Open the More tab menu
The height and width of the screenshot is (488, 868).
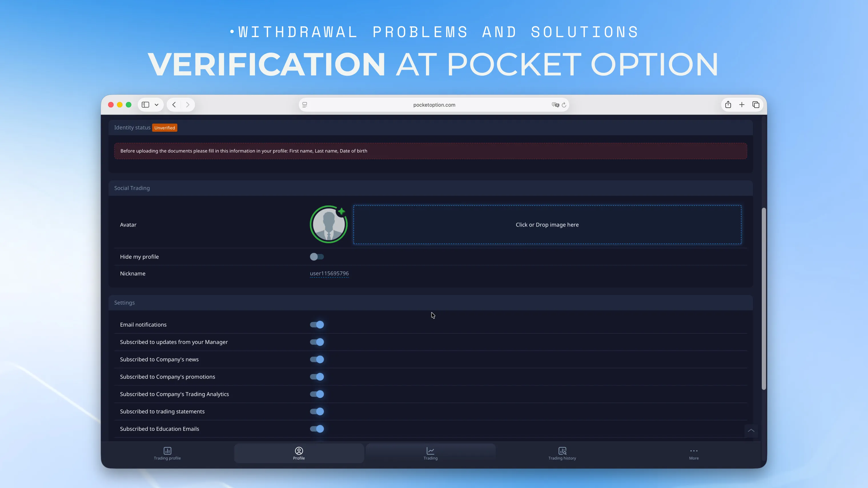point(694,454)
